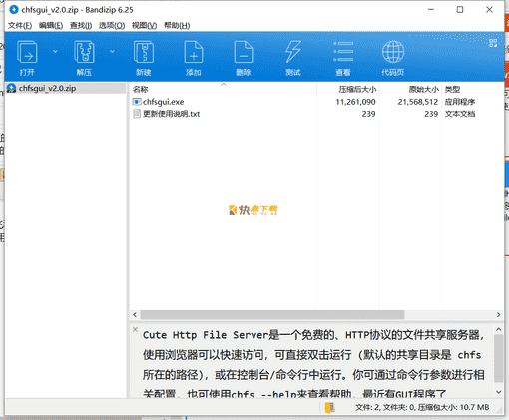Click the archive icon in status bar
Viewport: 509px width, 420px height.
(x=330, y=407)
